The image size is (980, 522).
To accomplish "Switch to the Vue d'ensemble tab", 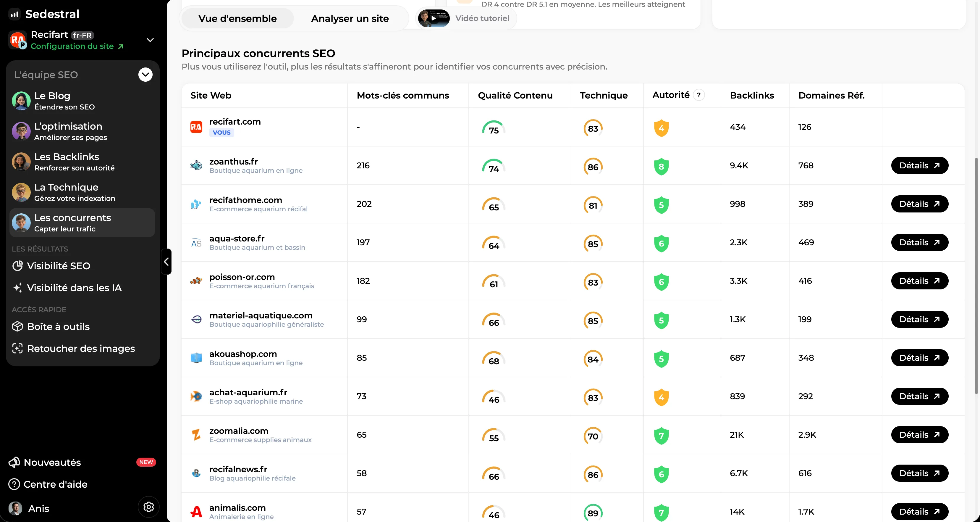I will click(x=237, y=18).
